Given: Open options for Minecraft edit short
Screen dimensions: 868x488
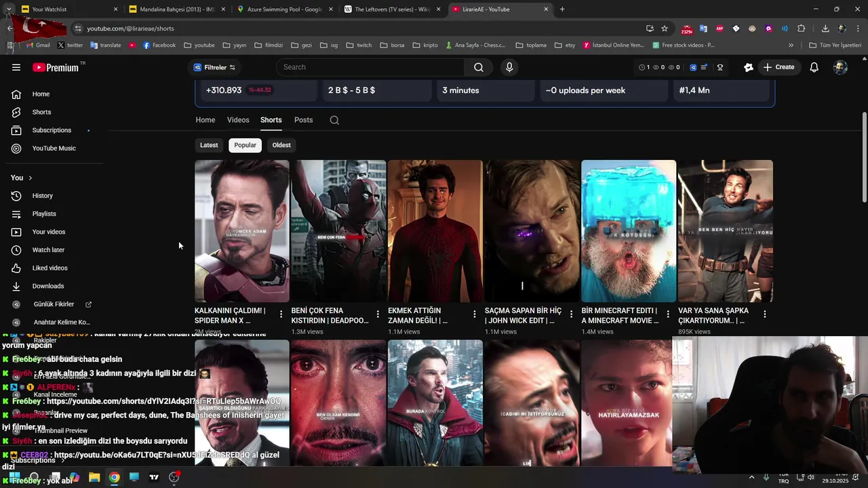Looking at the screenshot, I should [668, 314].
